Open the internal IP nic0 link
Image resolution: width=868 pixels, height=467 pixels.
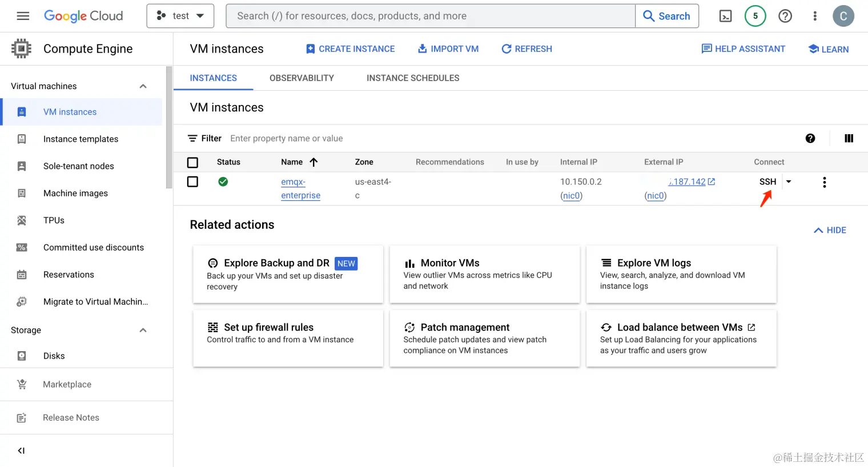(571, 196)
